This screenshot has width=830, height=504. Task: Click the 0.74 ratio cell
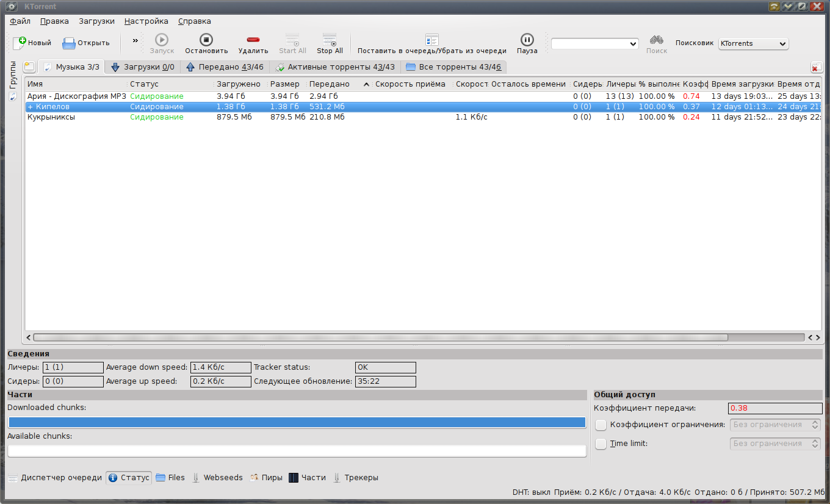click(691, 96)
